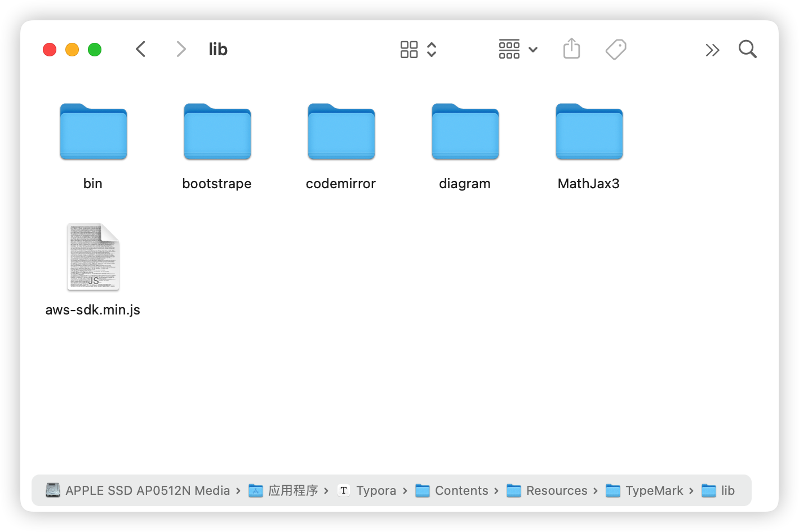The image size is (799, 532).
Task: Open view mode up-down chevron selector
Action: (x=432, y=50)
